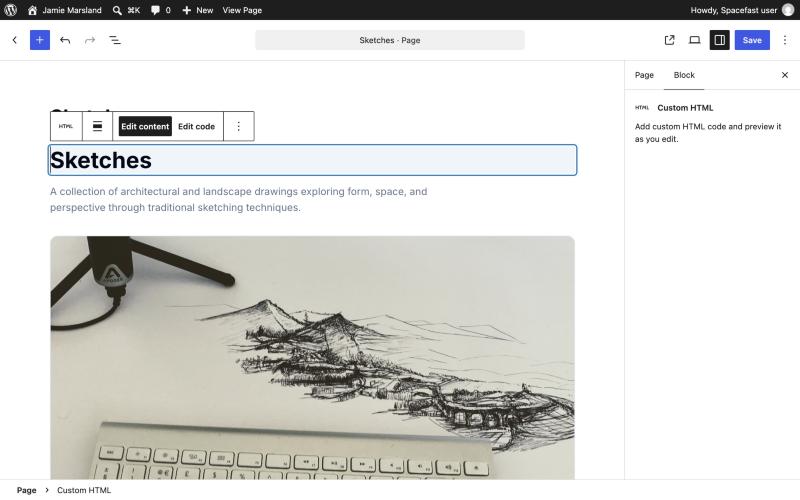Click the Custom HTML description text
Screen dimensions: 800x500
click(708, 133)
